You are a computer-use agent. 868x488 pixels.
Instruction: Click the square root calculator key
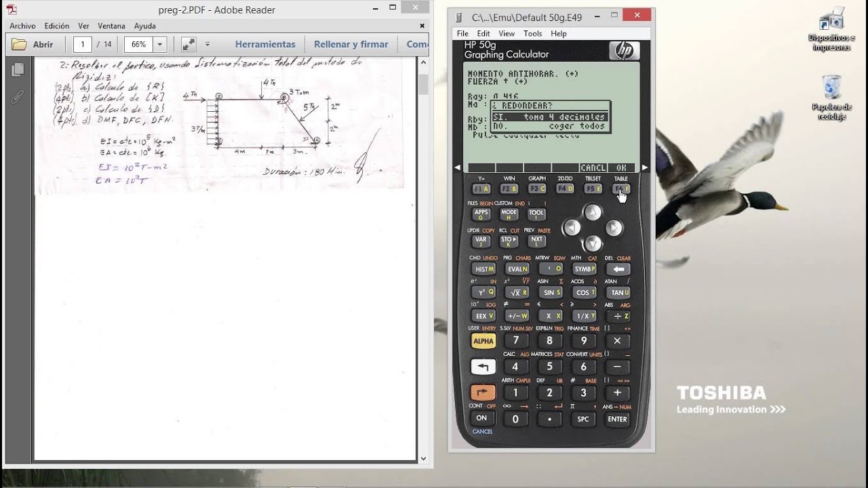point(517,293)
